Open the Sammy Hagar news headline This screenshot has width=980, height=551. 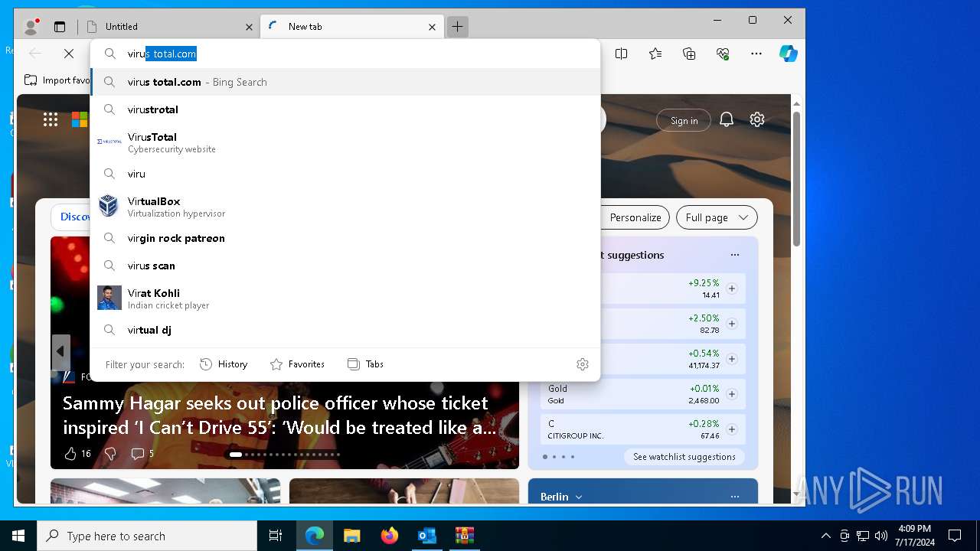(280, 416)
